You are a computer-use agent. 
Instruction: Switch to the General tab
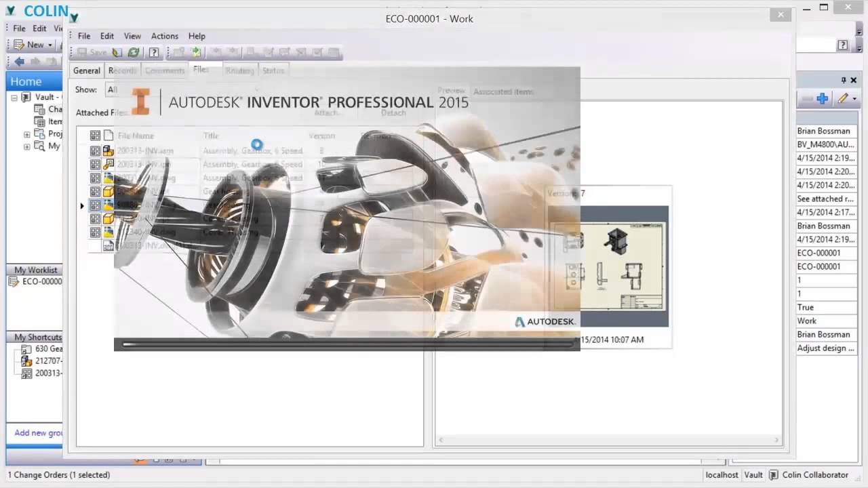(x=87, y=70)
